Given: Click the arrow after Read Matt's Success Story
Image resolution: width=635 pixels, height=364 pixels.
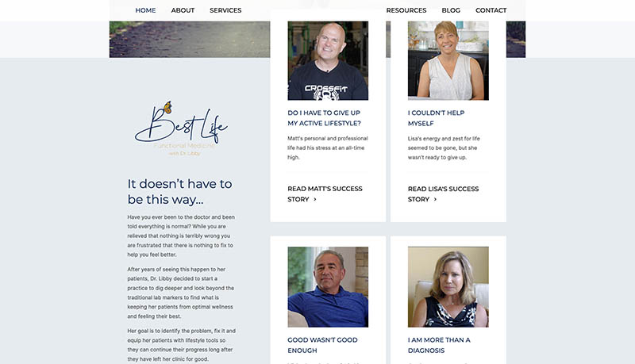Looking at the screenshot, I should 315,199.
